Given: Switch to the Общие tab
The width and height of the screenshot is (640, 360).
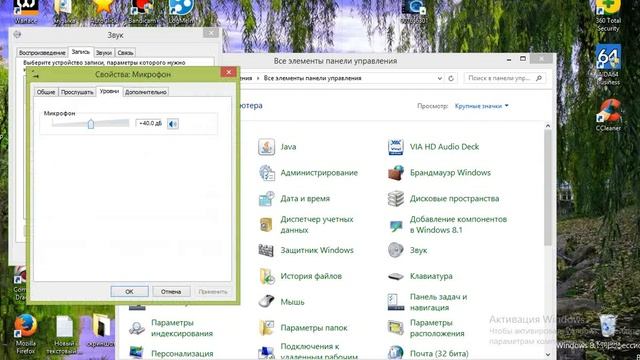Looking at the screenshot, I should point(46,92).
